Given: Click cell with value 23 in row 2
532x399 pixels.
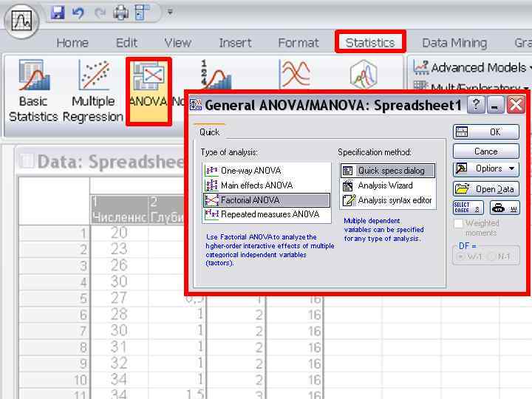Looking at the screenshot, I should pyautogui.click(x=119, y=250).
